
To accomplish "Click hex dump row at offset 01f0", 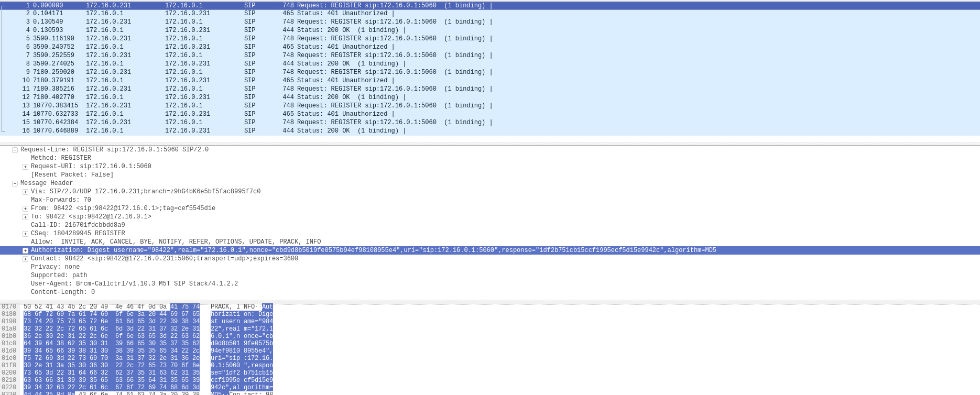I will (x=137, y=366).
